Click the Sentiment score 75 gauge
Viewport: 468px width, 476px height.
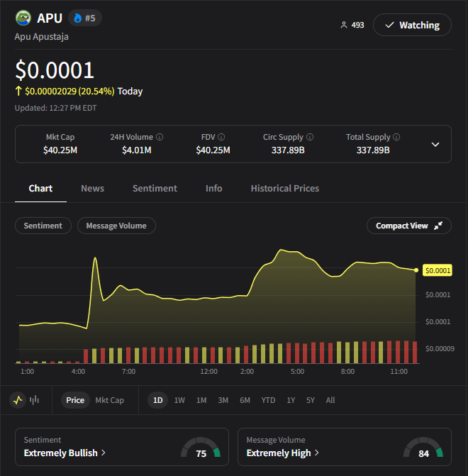pyautogui.click(x=201, y=448)
